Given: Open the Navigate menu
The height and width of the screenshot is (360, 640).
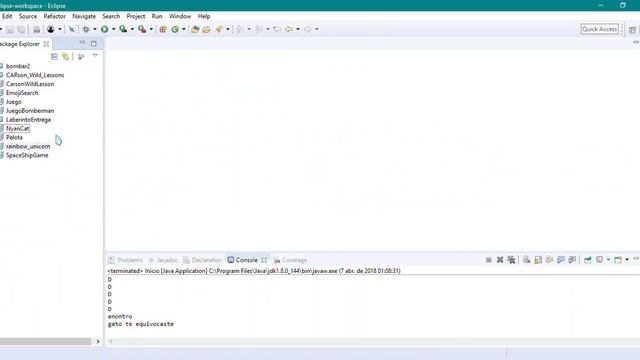Looking at the screenshot, I should (84, 16).
